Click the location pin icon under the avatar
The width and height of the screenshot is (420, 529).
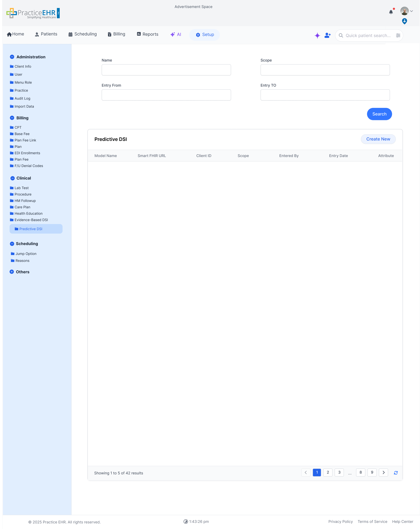coord(405,21)
